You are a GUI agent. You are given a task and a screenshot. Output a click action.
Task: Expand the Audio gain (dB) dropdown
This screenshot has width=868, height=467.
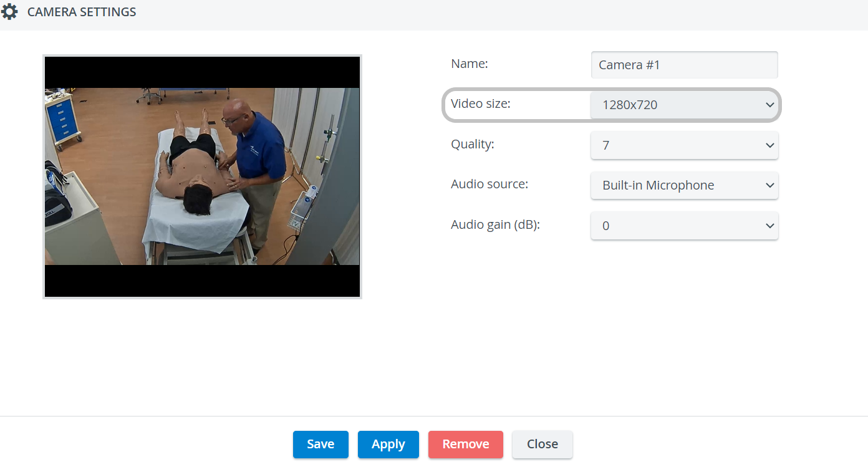coord(684,226)
